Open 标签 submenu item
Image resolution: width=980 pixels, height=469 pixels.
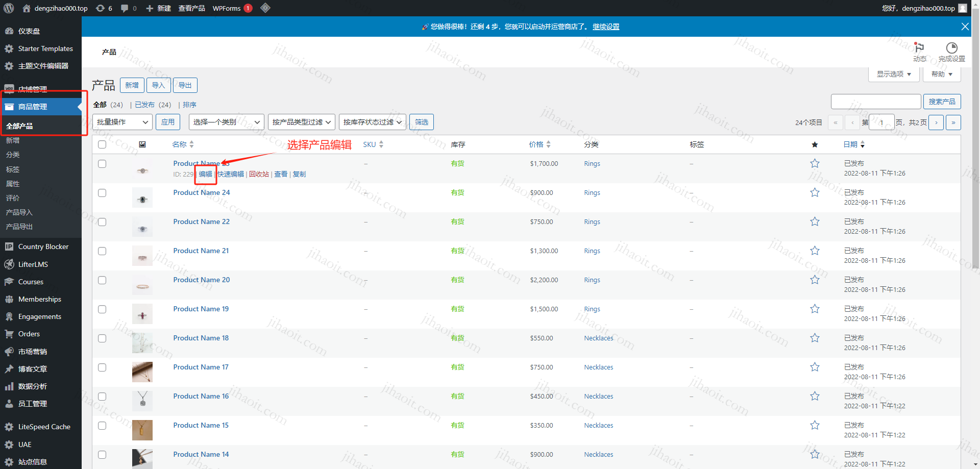pyautogui.click(x=13, y=169)
